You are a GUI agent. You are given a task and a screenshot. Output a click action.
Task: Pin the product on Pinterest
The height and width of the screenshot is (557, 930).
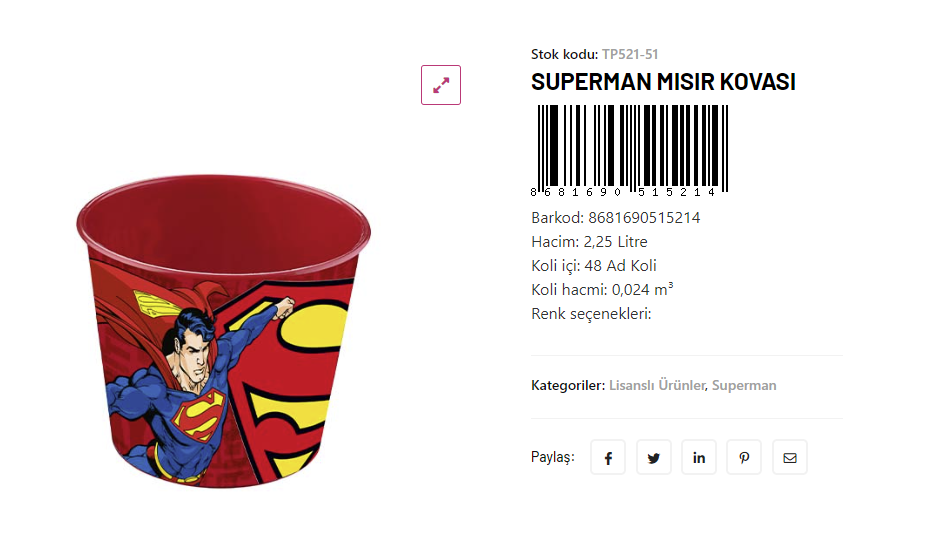(x=744, y=457)
